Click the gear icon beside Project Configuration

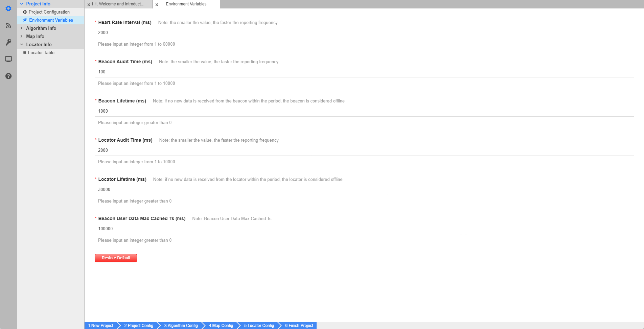[24, 12]
